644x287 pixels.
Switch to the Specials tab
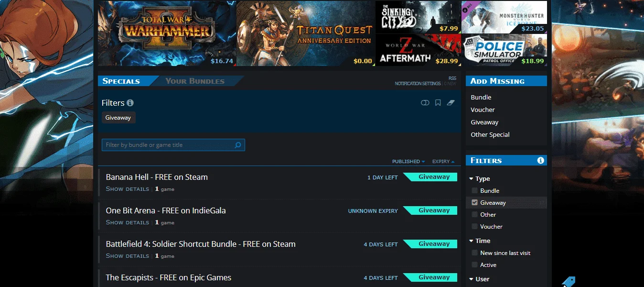pyautogui.click(x=121, y=81)
